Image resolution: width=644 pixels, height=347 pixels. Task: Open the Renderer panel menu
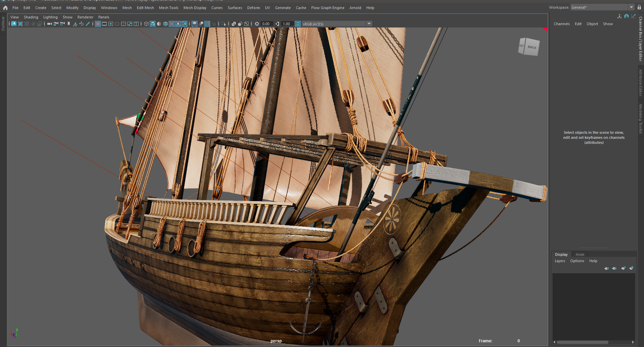[x=86, y=17]
